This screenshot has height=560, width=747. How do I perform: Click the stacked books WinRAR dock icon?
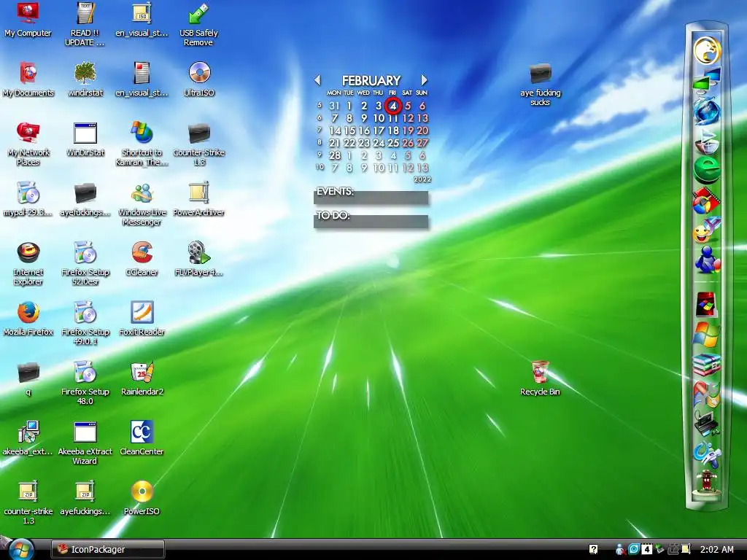click(x=706, y=365)
